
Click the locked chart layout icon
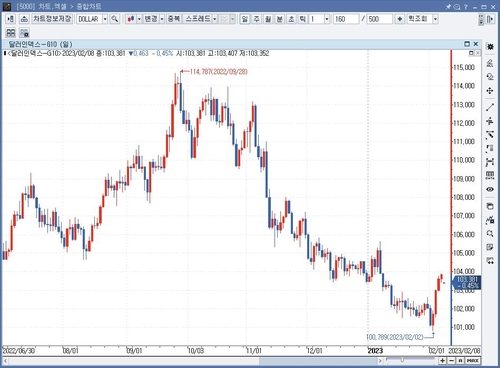coord(24,33)
